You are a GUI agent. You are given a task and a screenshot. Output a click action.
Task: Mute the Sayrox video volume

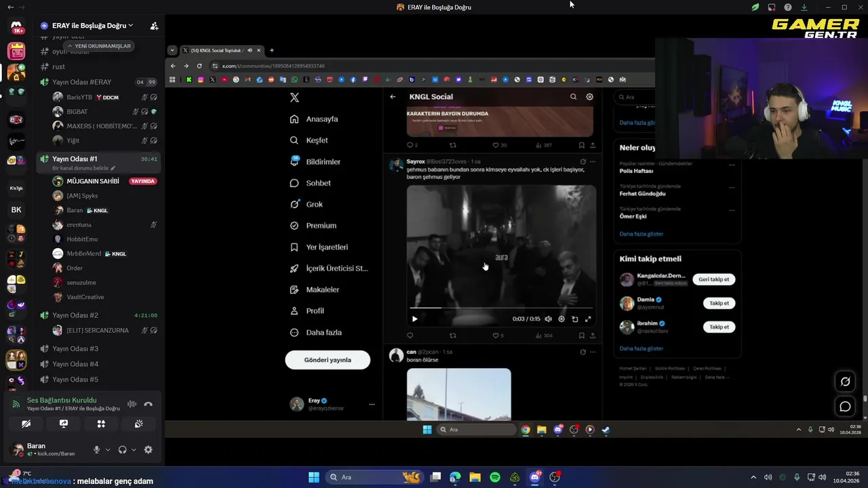(x=548, y=319)
